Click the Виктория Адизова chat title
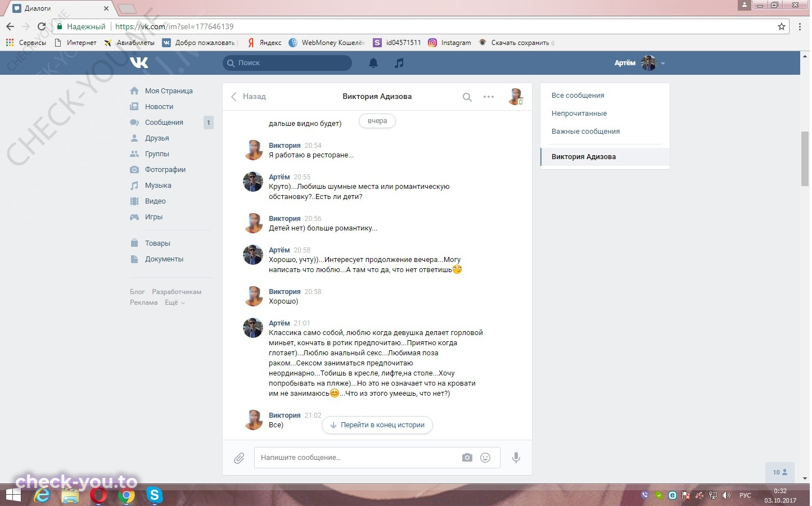 [377, 96]
